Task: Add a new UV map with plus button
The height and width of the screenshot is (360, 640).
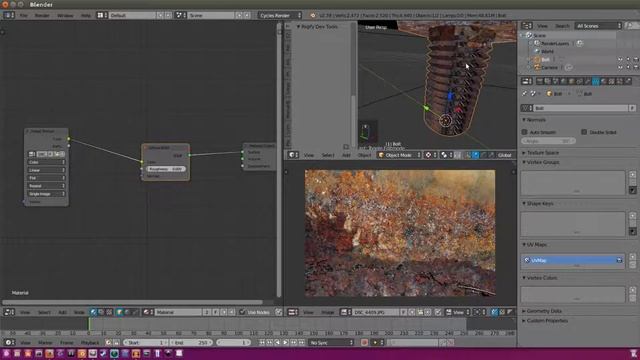Action: coord(632,257)
